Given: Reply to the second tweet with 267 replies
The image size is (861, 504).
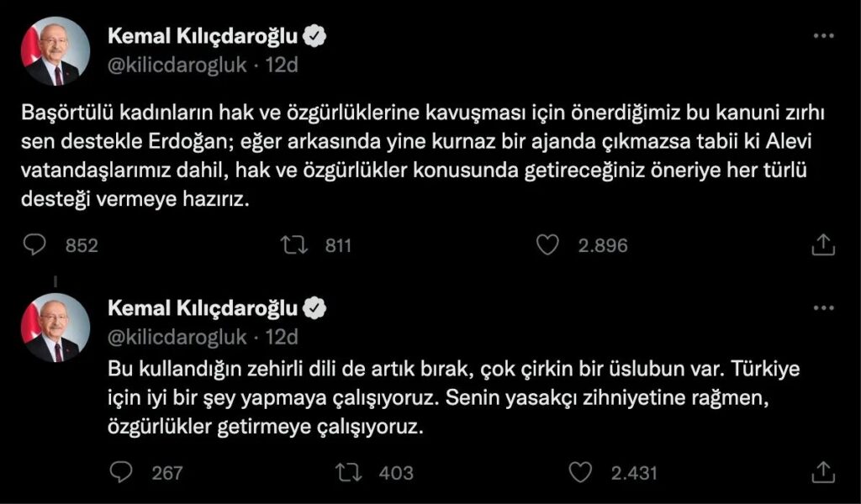Looking at the screenshot, I should click(123, 472).
